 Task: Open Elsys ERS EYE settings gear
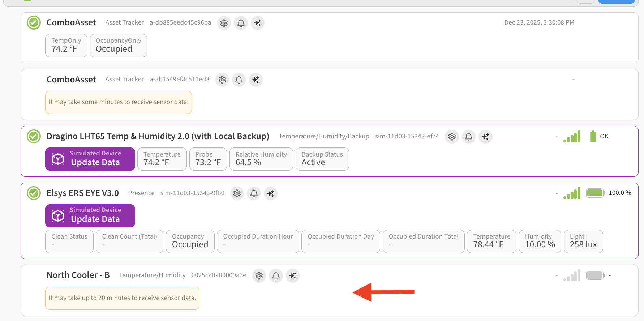tap(237, 193)
